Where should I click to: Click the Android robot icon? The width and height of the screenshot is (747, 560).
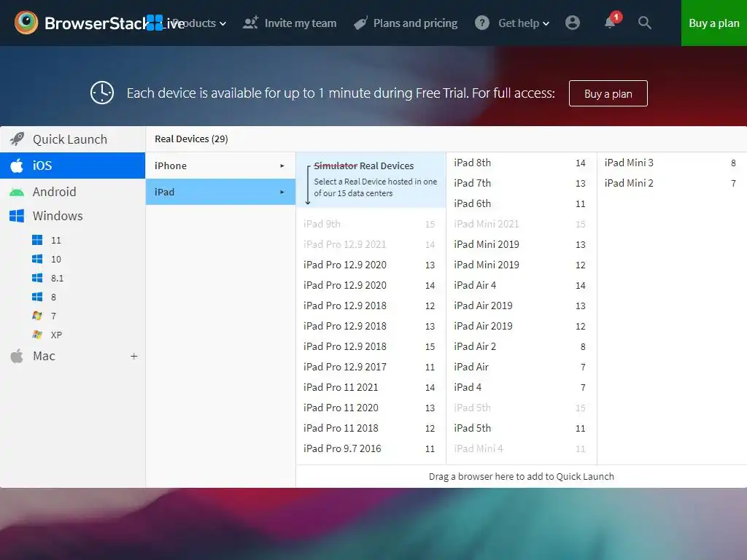[17, 192]
